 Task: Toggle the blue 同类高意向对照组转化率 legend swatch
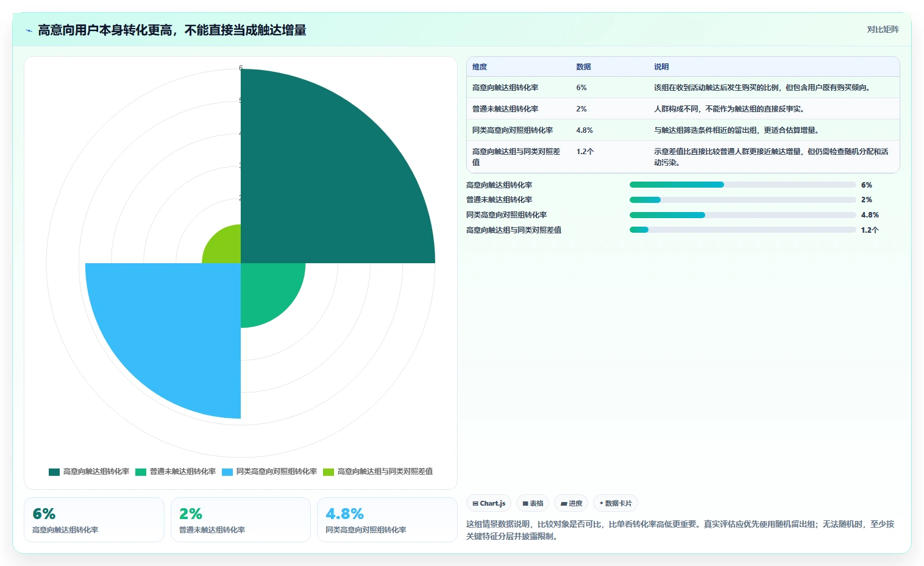pos(227,472)
